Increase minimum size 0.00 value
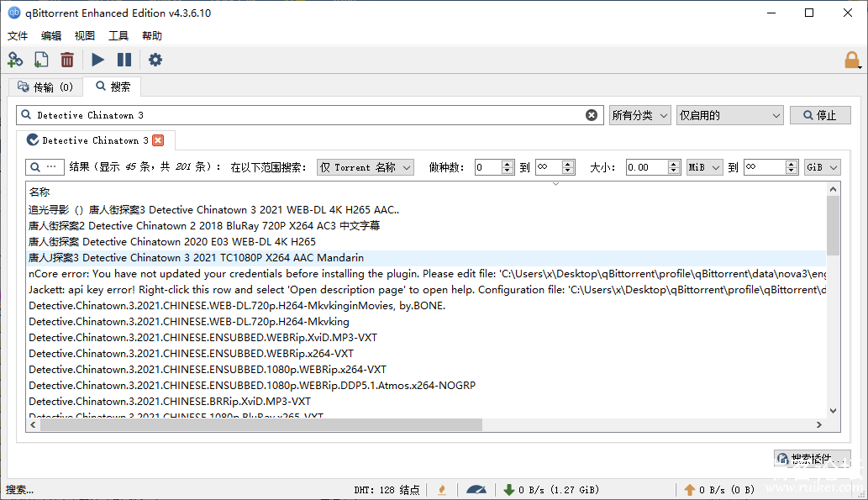Screen dimensions: 868x500 click(x=673, y=164)
